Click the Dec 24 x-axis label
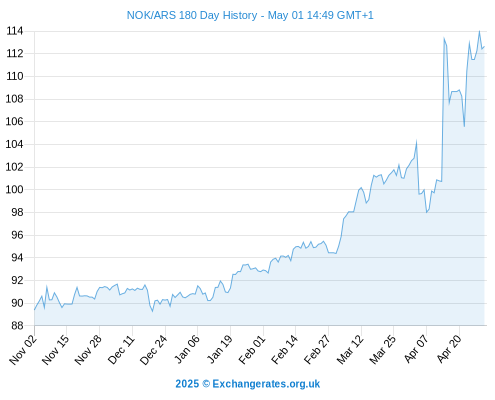Screen dimensions: 495x400 coord(154,349)
